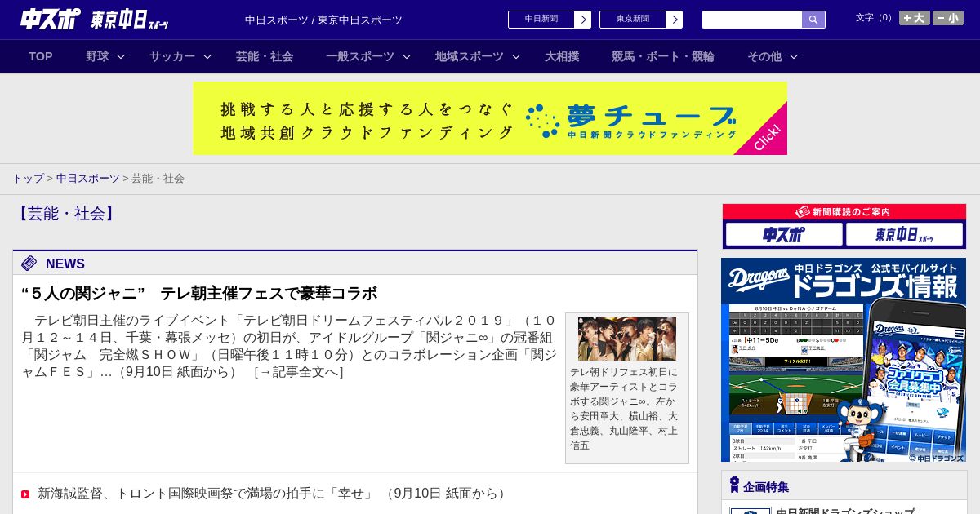980x514 pixels.
Task: Click the 東京中日スポーツ logo in header
Action: click(130, 20)
